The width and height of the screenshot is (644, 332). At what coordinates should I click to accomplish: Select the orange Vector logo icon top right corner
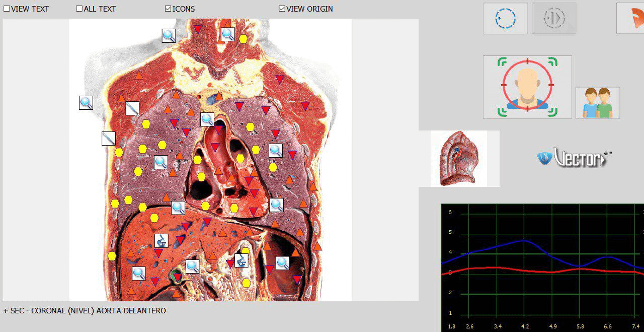pos(637,19)
